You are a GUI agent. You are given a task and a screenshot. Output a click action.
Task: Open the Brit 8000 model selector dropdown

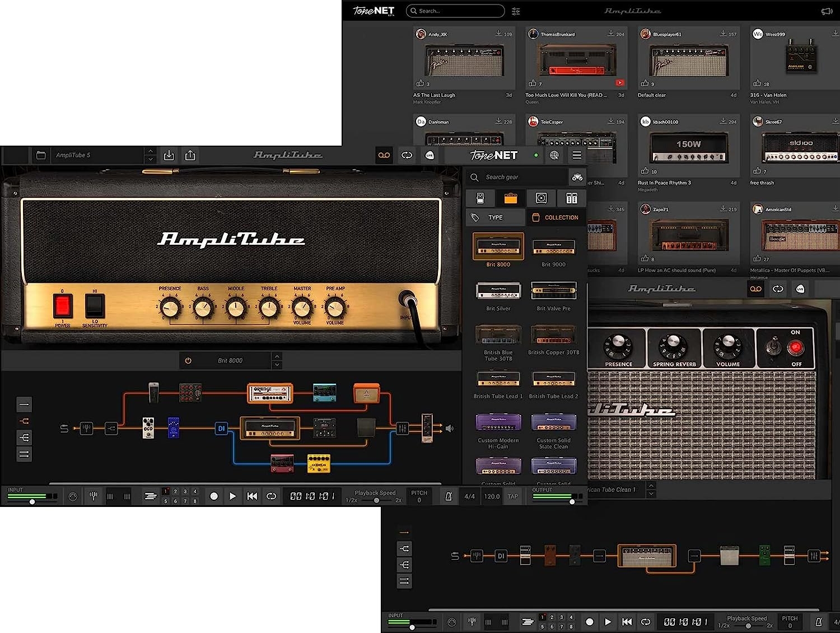pyautogui.click(x=230, y=360)
